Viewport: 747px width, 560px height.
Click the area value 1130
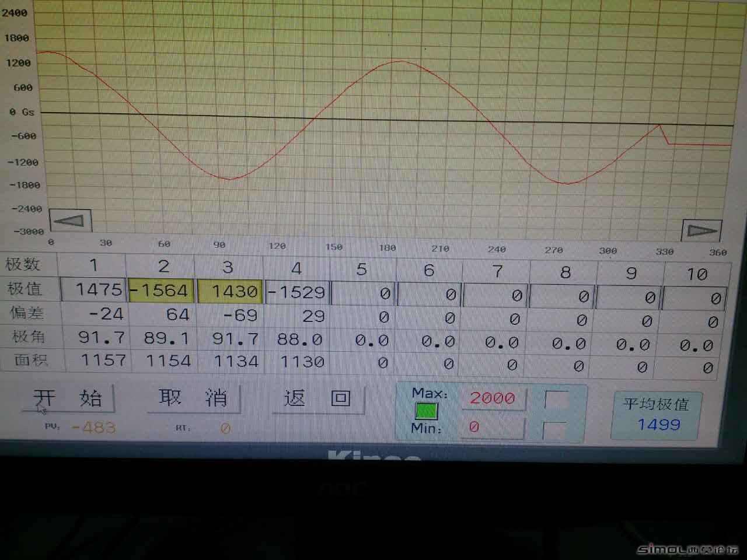click(x=302, y=362)
